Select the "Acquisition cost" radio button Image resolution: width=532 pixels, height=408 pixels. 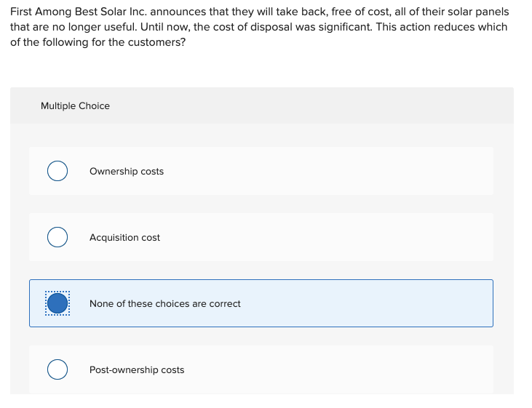pyautogui.click(x=57, y=237)
